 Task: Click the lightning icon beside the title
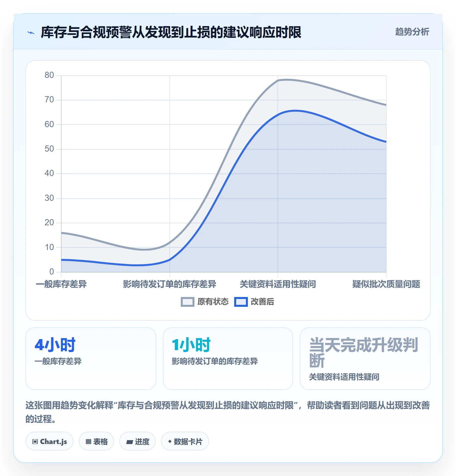(x=31, y=33)
